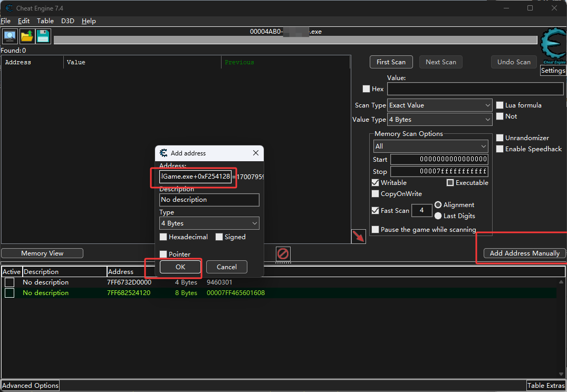This screenshot has height=392, width=567.
Task: Enable Speedhack checkbox
Action: 499,149
